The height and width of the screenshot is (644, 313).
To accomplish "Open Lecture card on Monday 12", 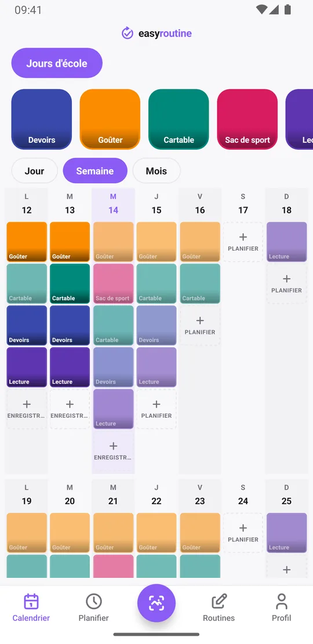I will coord(27,367).
